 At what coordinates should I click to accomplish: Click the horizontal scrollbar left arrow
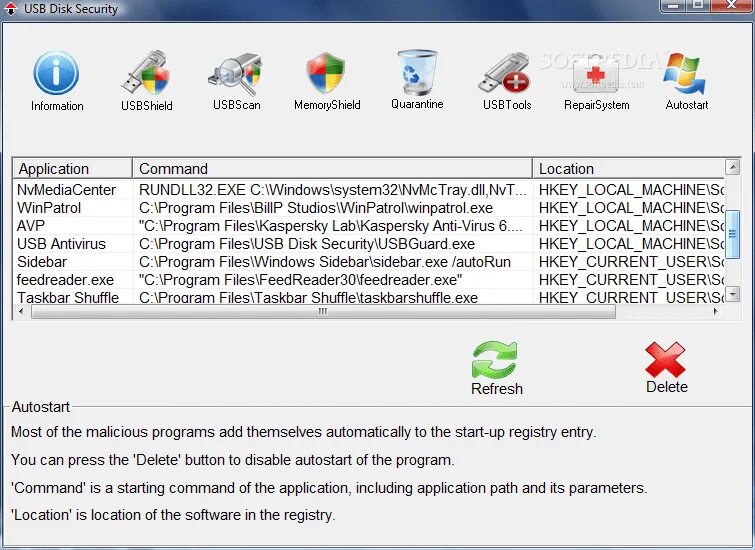[21, 312]
